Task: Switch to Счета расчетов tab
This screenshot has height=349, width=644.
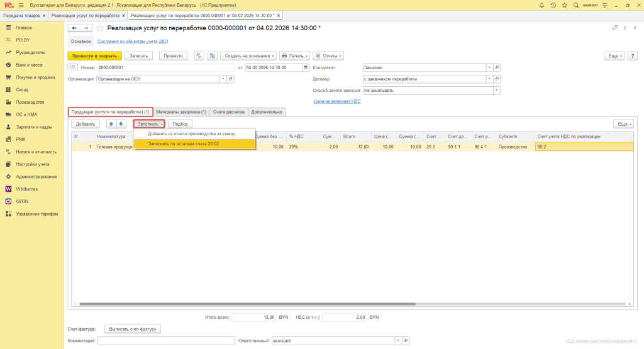Action: pyautogui.click(x=229, y=112)
